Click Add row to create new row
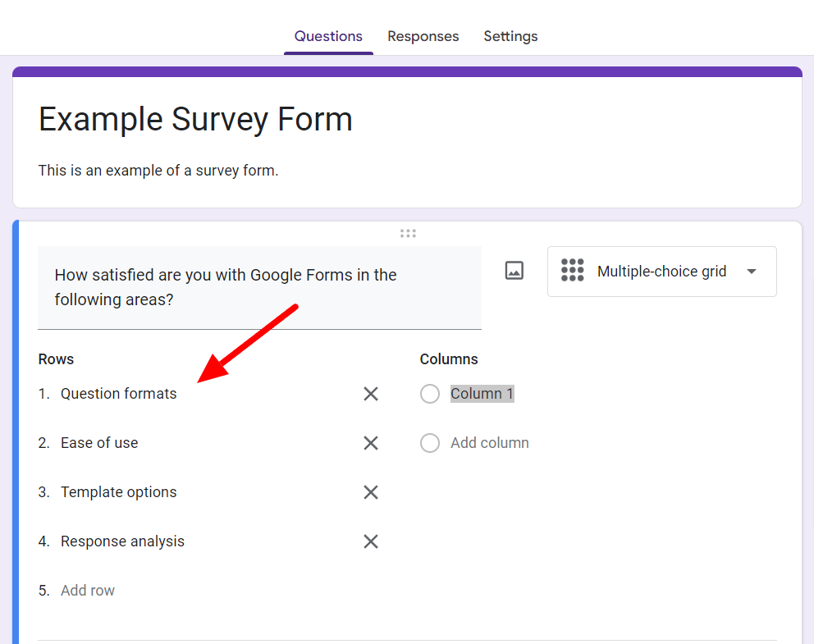The width and height of the screenshot is (814, 644). click(88, 591)
